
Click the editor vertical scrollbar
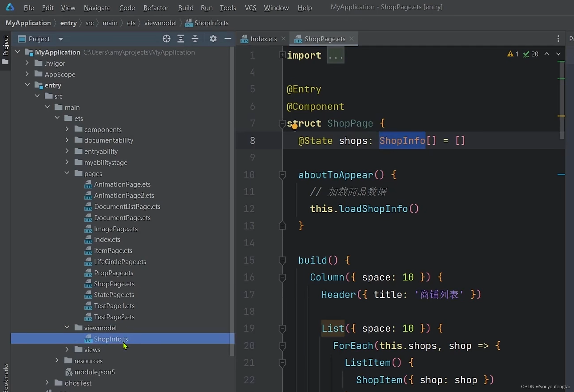pyautogui.click(x=562, y=100)
